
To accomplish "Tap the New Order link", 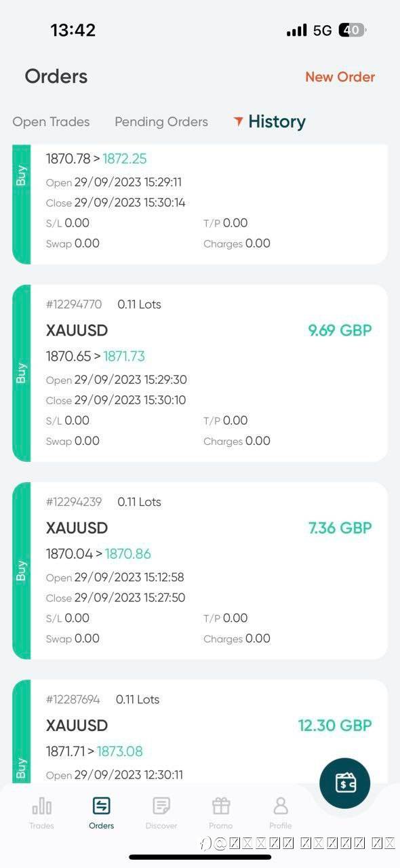I will pos(340,77).
